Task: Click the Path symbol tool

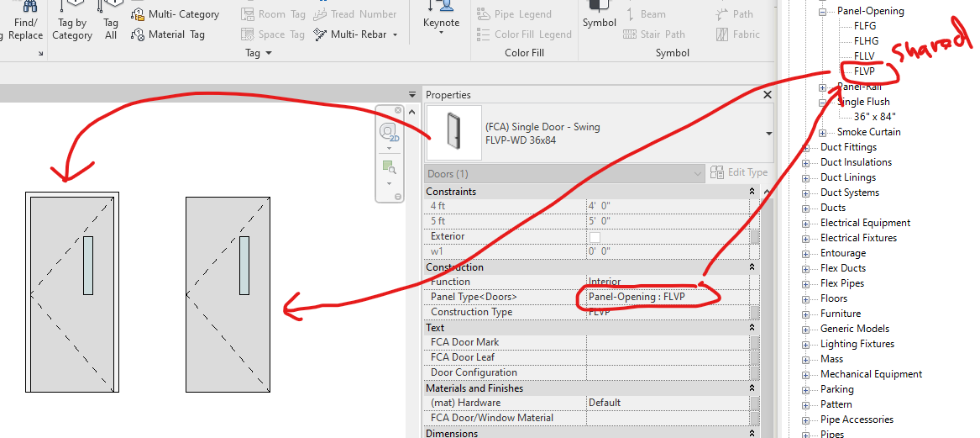Action: coord(735,13)
